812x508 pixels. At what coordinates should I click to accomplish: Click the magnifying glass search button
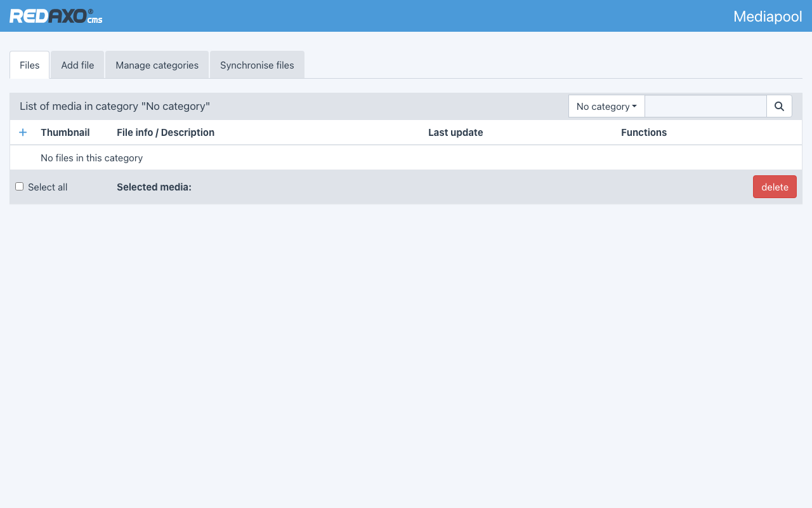click(x=779, y=106)
